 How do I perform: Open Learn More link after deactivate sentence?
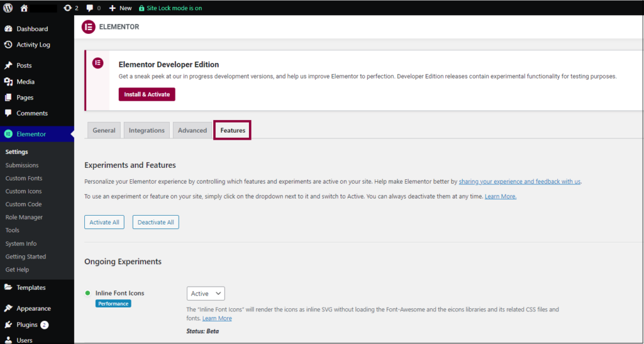pyautogui.click(x=500, y=197)
